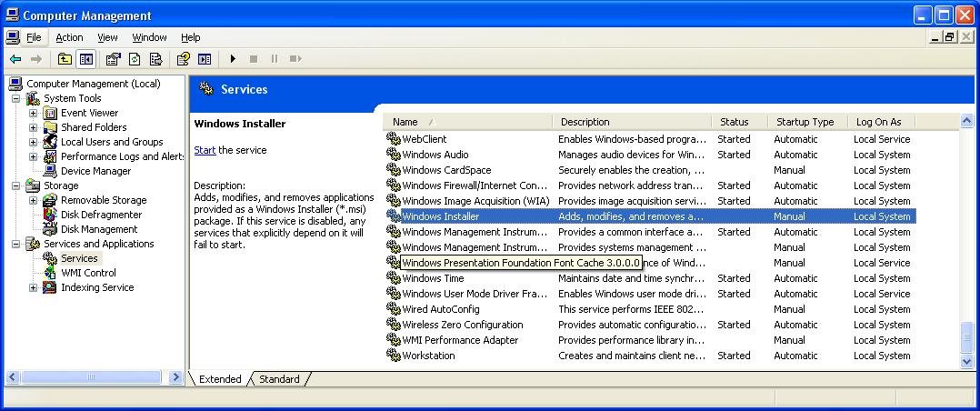Click the services list scroll up arrow
The height and width of the screenshot is (411, 980).
pos(966,121)
